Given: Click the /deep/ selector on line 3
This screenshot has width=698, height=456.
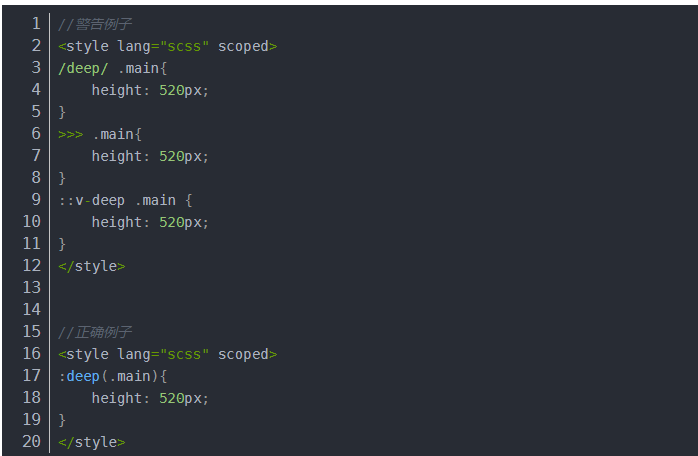Looking at the screenshot, I should pos(84,68).
